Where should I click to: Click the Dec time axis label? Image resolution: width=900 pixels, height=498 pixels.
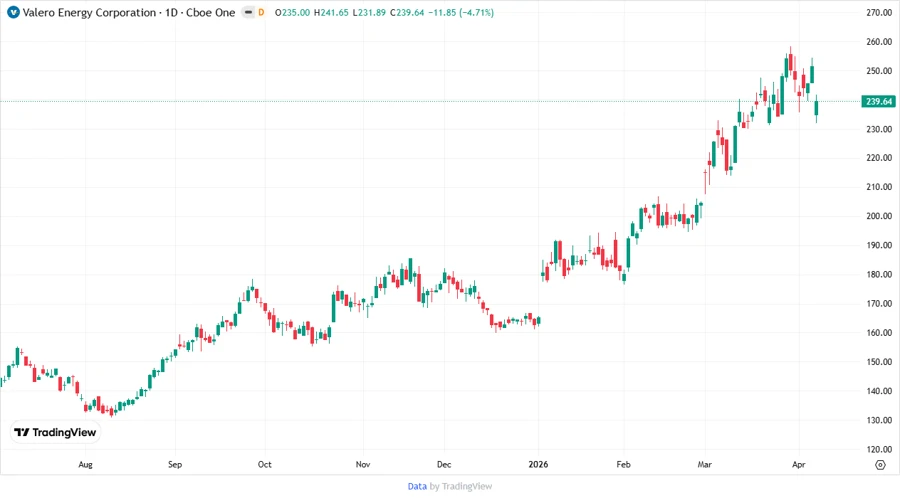(444, 465)
